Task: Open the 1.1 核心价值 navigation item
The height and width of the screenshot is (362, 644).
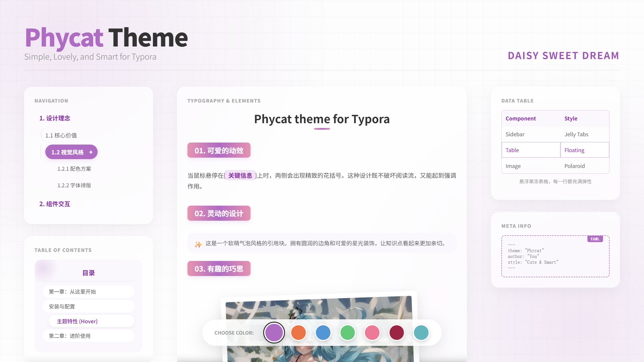Action: (61, 135)
